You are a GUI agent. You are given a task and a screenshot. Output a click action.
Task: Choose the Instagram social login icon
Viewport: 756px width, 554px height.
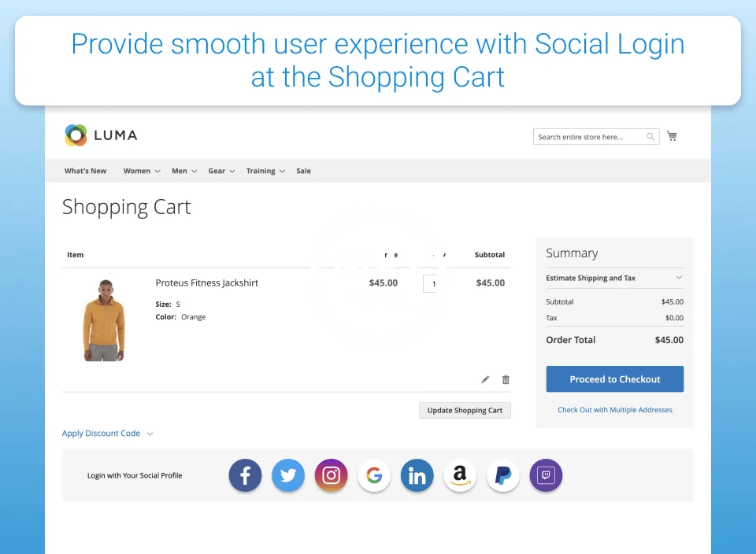pyautogui.click(x=331, y=475)
